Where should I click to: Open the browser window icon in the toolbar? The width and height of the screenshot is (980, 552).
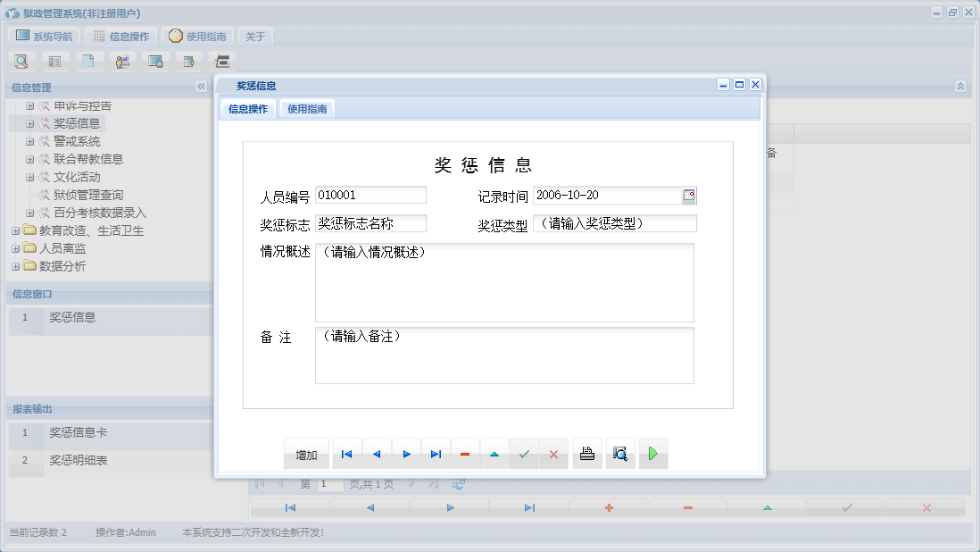pyautogui.click(x=155, y=61)
